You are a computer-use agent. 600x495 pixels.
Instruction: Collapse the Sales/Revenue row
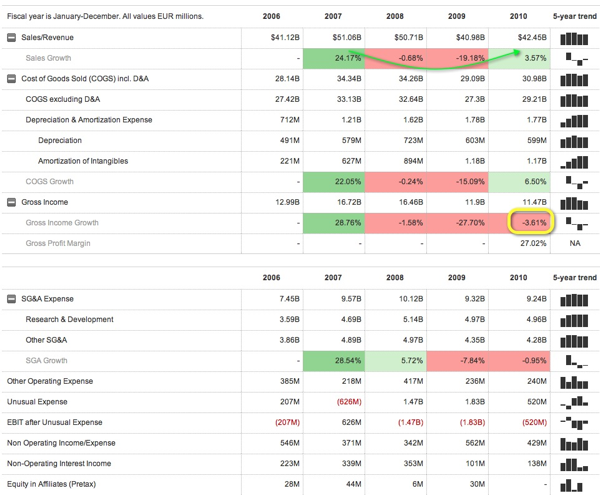point(11,37)
